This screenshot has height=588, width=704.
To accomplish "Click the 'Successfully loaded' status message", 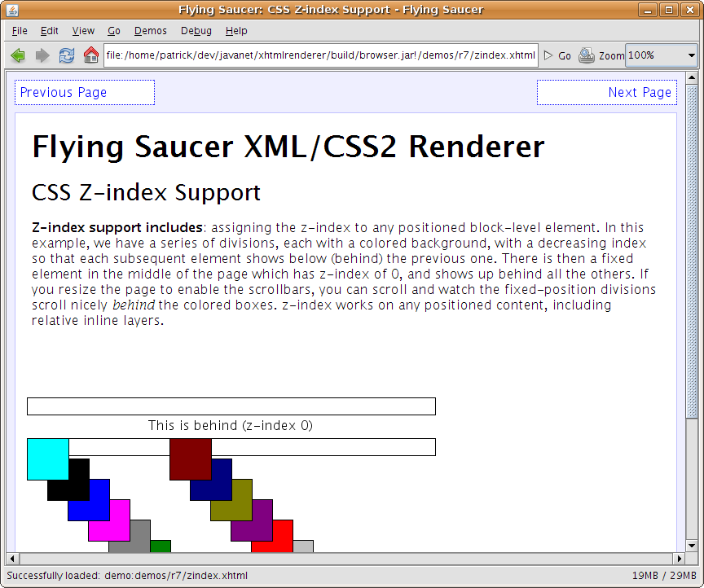I will 127,576.
